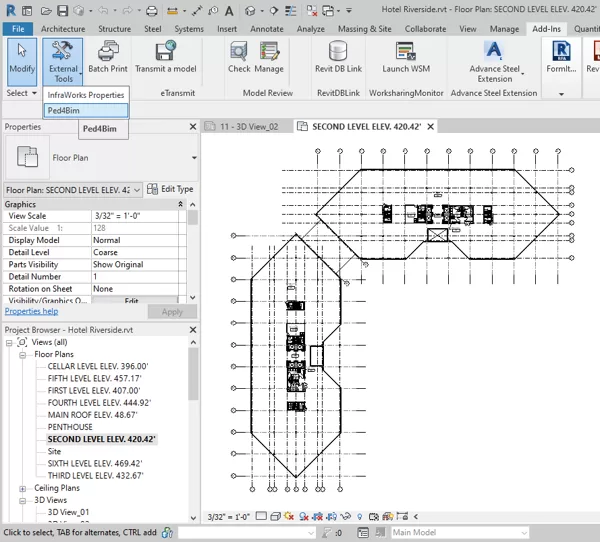Screen dimensions: 600x542
Task: Launch the Transmit a model tool
Action: (x=165, y=57)
